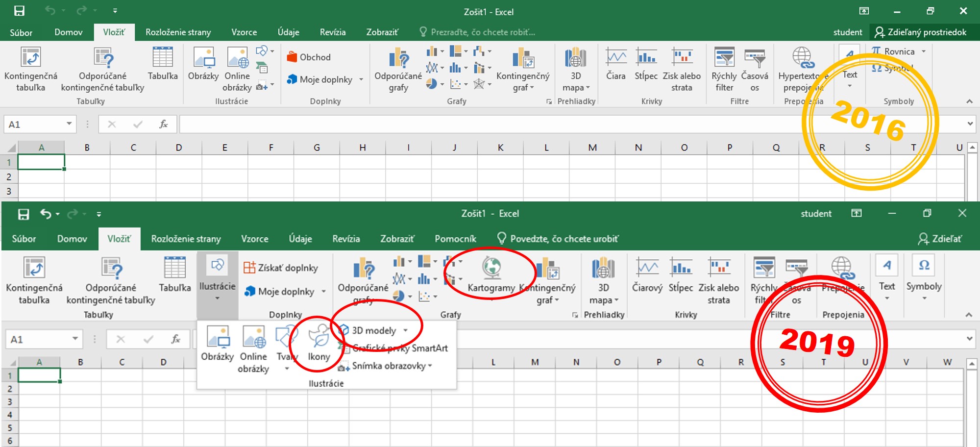
Task: Open Súbor tab in top window
Action: tap(21, 32)
